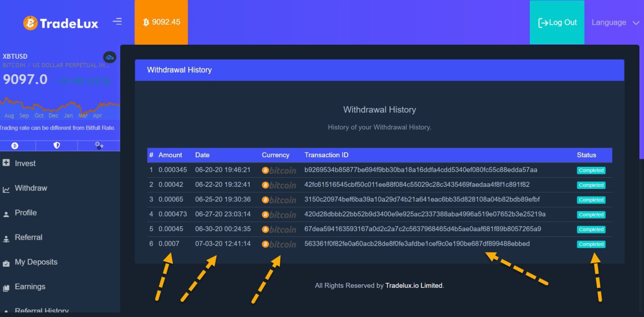Click the Referral icon in sidebar

(6, 239)
